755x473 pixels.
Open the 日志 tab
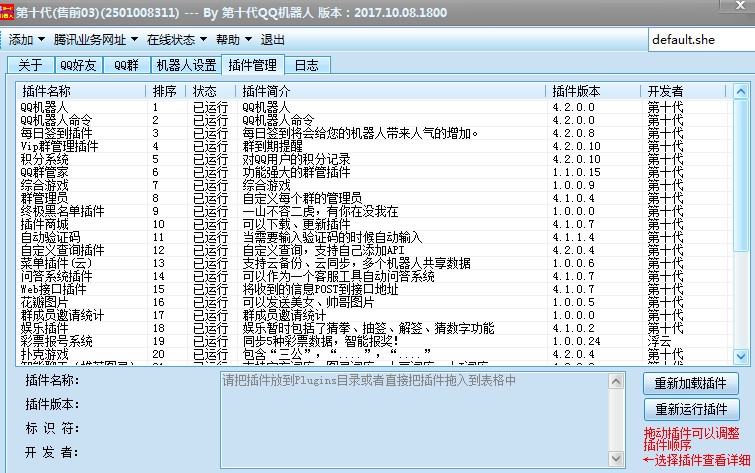(x=306, y=66)
